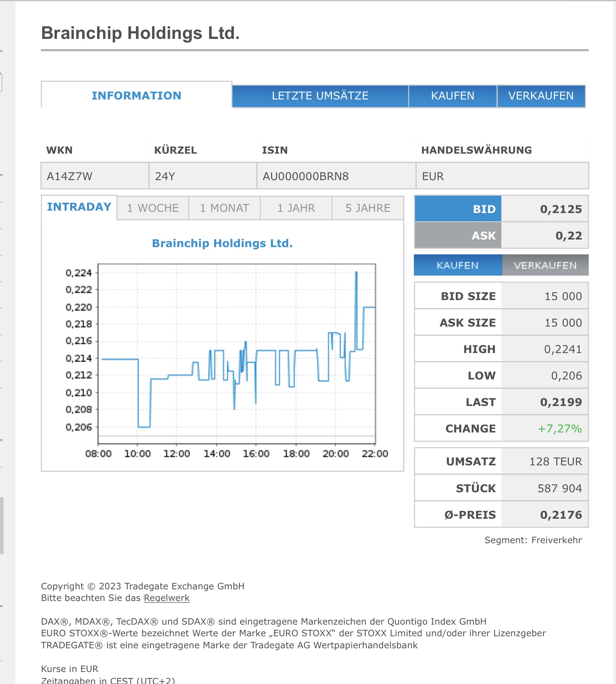Click the CHANGE value +7,27%
Viewport: 616px width, 684px height.
[560, 428]
